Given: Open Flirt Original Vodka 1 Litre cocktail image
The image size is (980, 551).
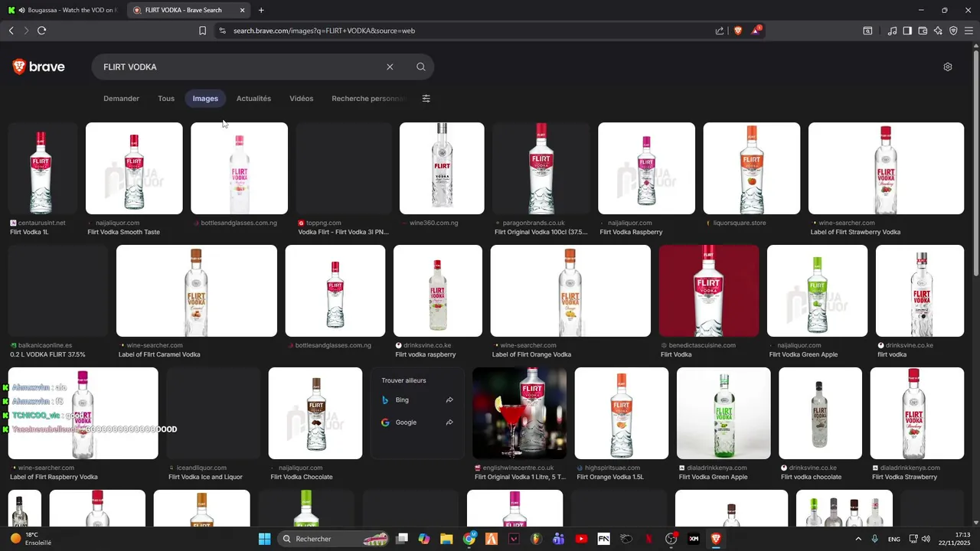Looking at the screenshot, I should pos(519,413).
